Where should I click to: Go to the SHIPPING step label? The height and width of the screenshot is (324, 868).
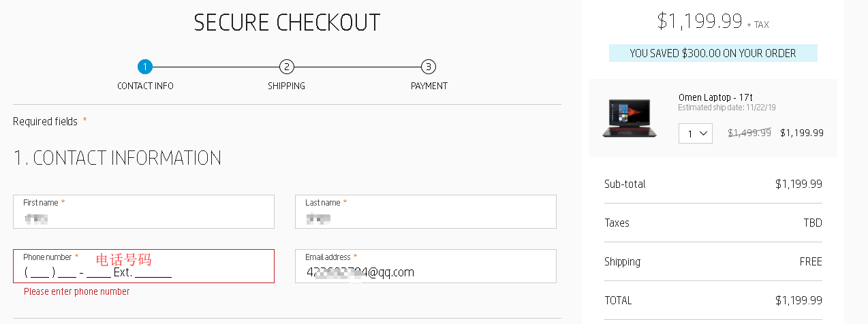286,86
